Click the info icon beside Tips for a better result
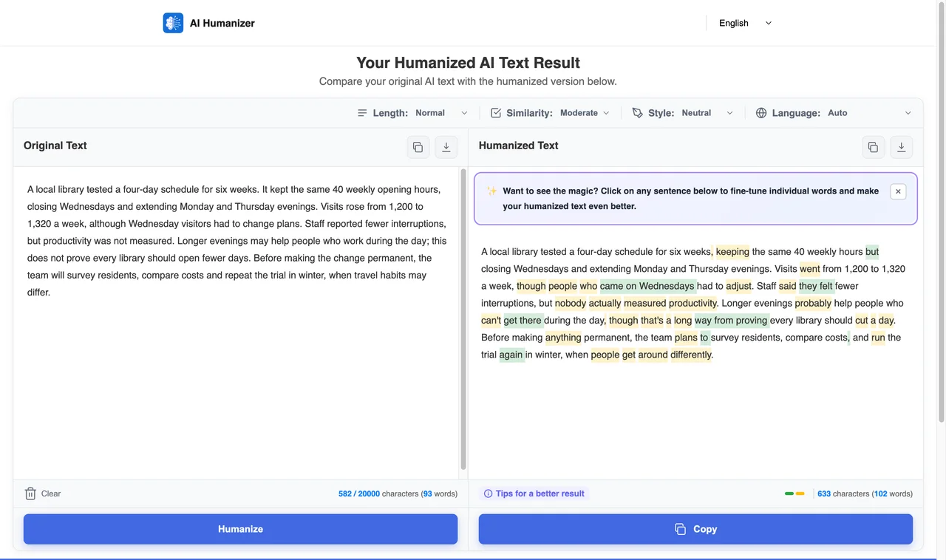Viewport: 946px width, 560px height. [488, 494]
